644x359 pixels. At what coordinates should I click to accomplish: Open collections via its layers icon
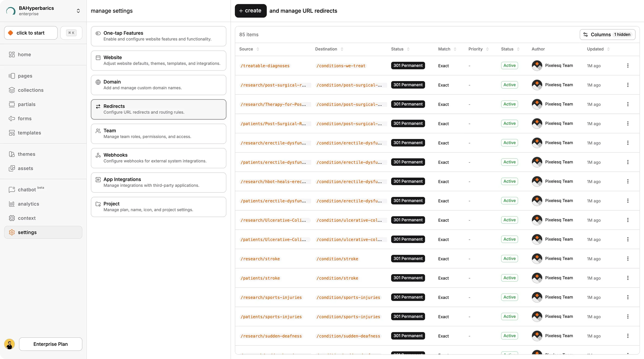pyautogui.click(x=12, y=90)
